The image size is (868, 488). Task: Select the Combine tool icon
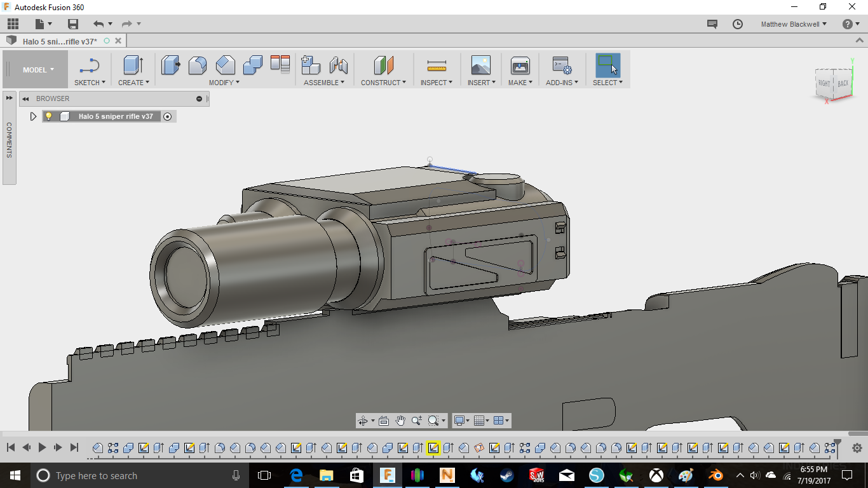253,65
